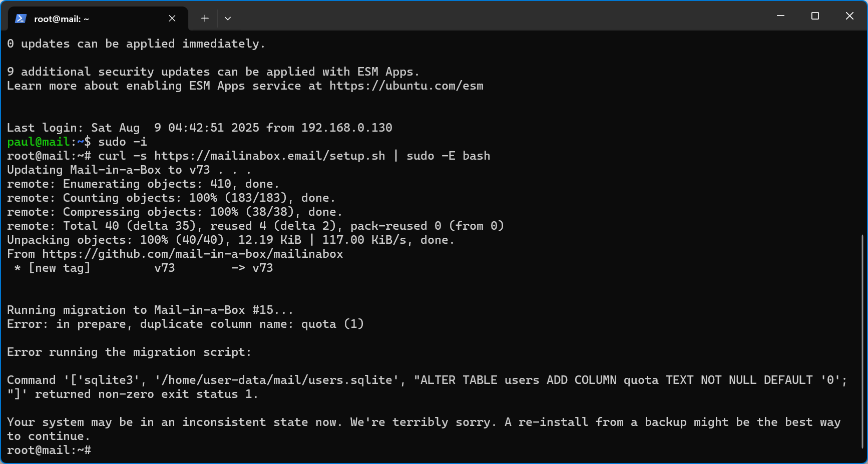Maximize the terminal window

point(815,16)
